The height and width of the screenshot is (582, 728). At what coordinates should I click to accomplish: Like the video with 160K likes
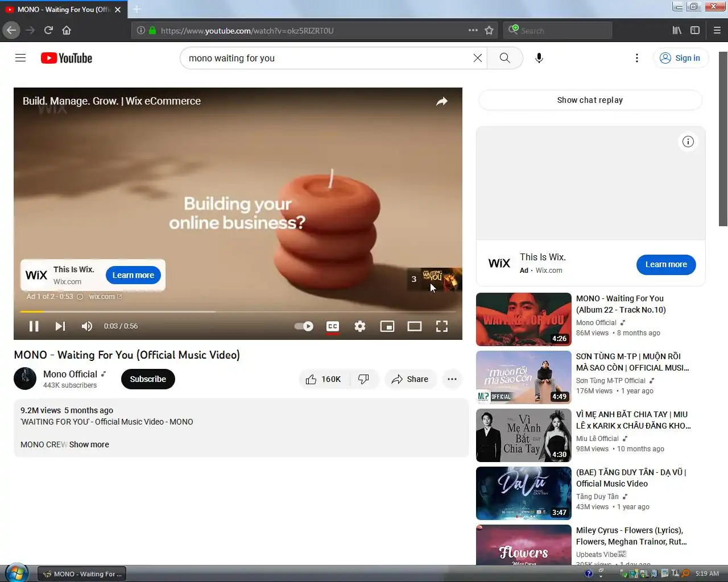coord(323,379)
